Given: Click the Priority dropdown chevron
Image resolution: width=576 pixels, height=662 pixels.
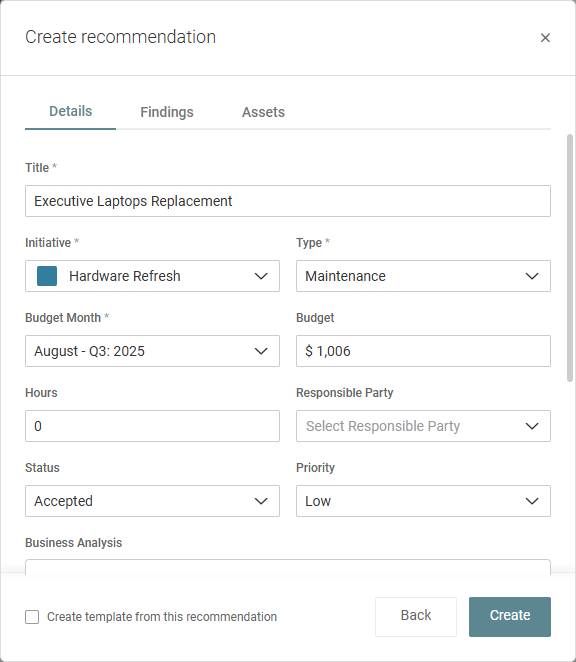Looking at the screenshot, I should tap(532, 501).
